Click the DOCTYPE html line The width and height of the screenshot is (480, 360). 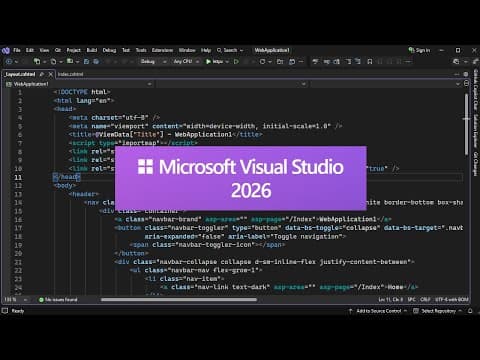pyautogui.click(x=82, y=92)
